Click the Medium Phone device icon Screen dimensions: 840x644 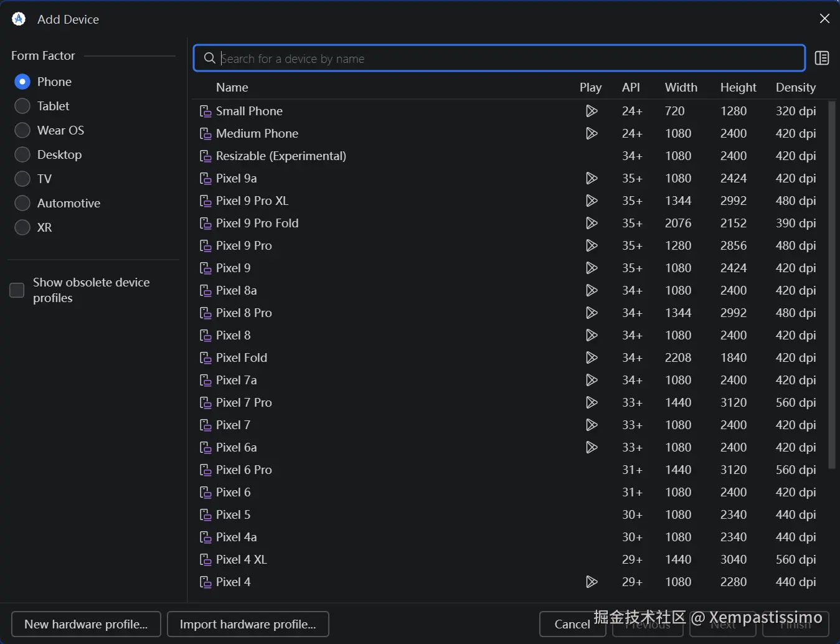[x=205, y=134]
